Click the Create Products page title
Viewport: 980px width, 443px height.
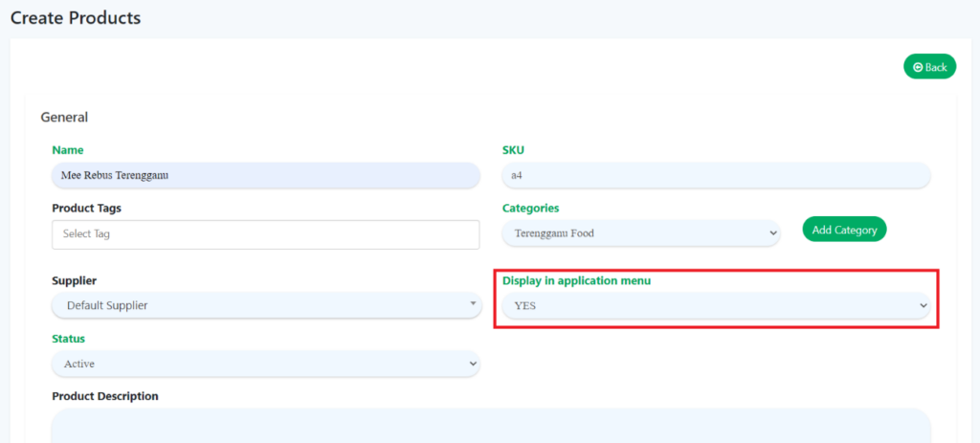pyautogui.click(x=76, y=18)
